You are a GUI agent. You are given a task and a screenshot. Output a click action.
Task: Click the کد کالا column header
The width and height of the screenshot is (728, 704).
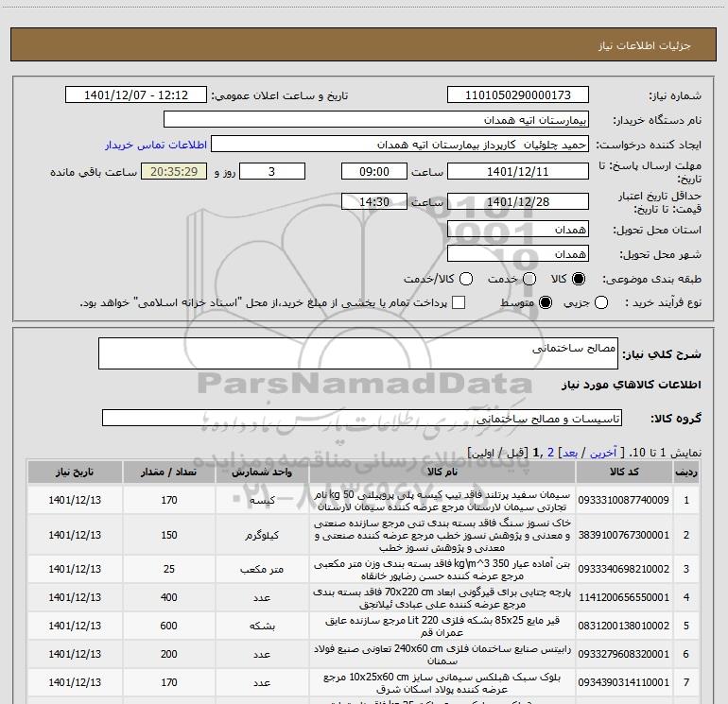624,472
